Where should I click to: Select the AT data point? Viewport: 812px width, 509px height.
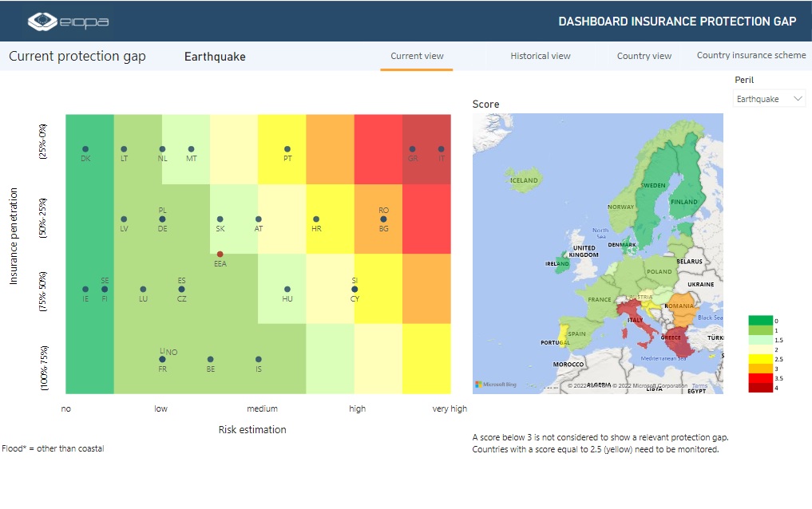coord(259,219)
